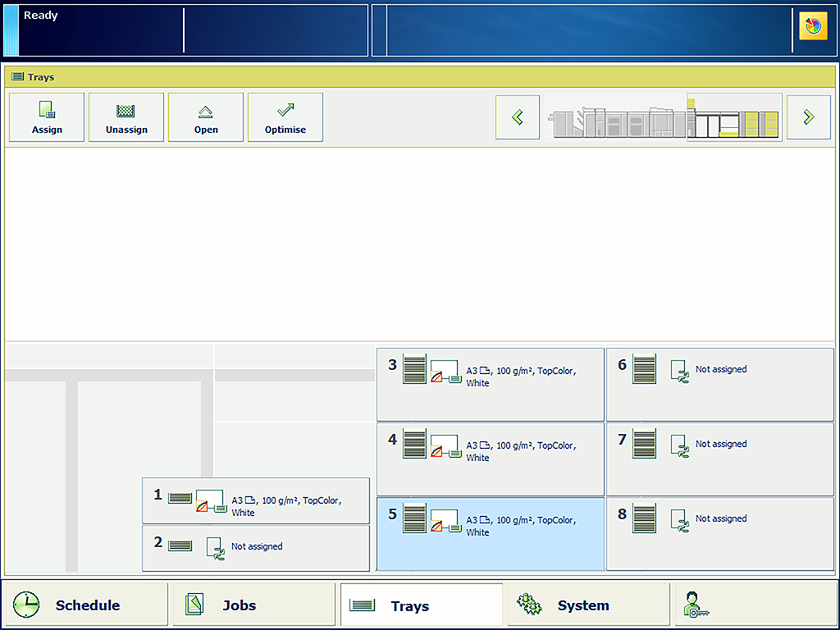Viewport: 840px width, 630px height.
Task: Go to previous printer section arrow
Action: click(x=518, y=117)
